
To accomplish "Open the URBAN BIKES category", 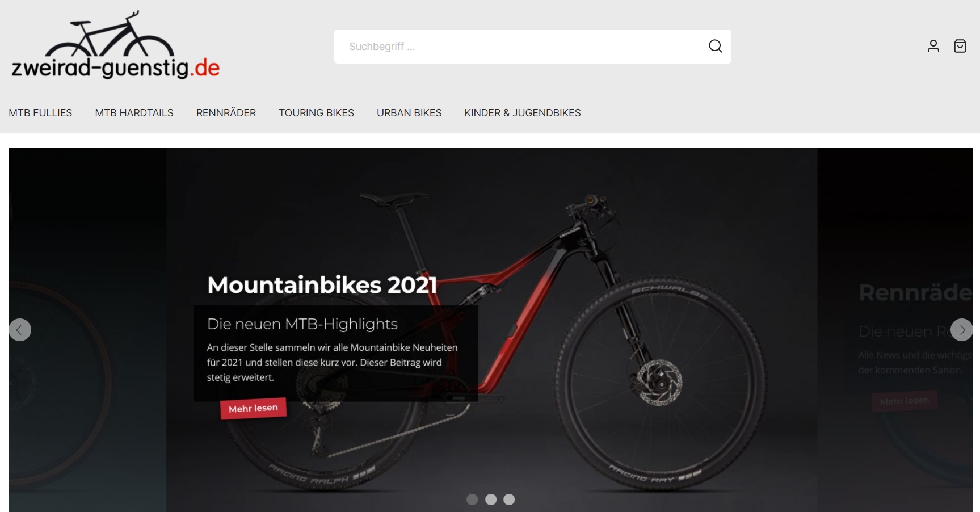I will (x=409, y=113).
